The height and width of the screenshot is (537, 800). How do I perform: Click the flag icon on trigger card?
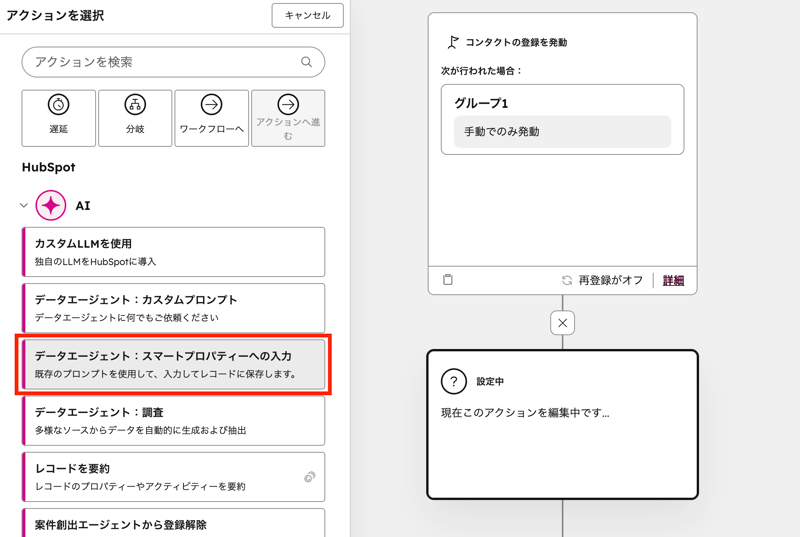pyautogui.click(x=453, y=42)
